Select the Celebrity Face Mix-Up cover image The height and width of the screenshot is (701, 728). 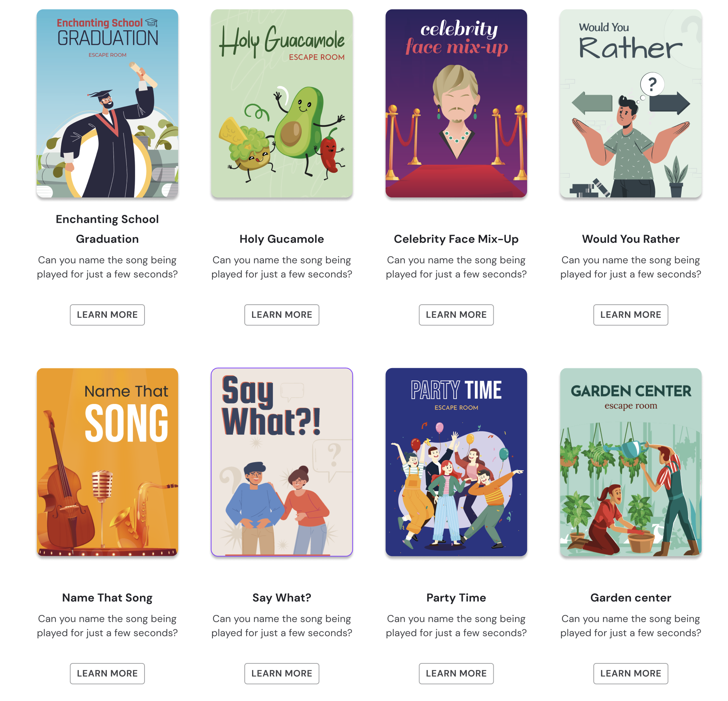pyautogui.click(x=456, y=103)
